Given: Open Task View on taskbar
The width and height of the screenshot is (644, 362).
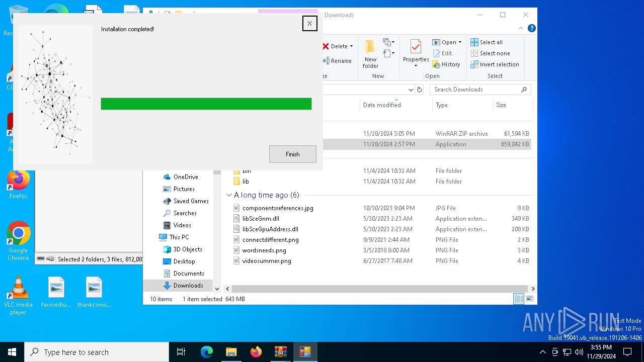Looking at the screenshot, I should [181, 352].
